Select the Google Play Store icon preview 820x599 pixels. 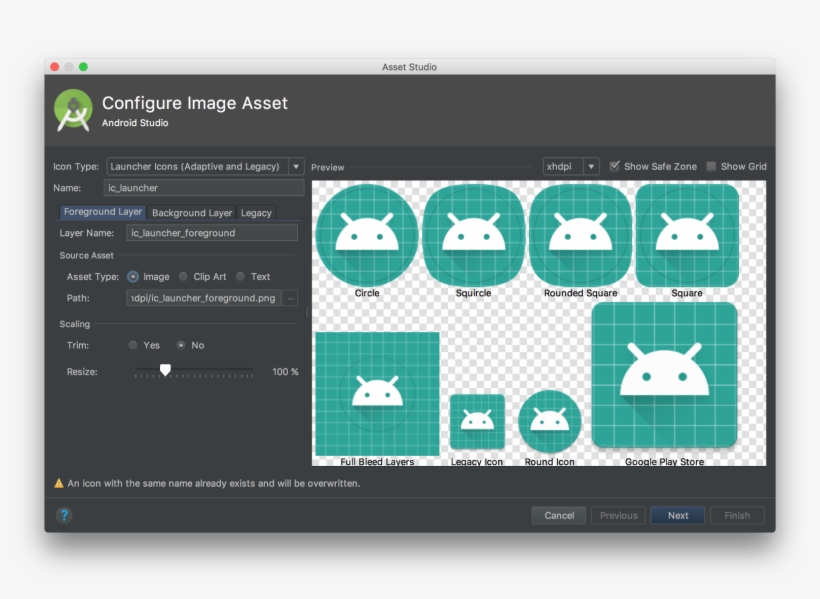coord(667,375)
